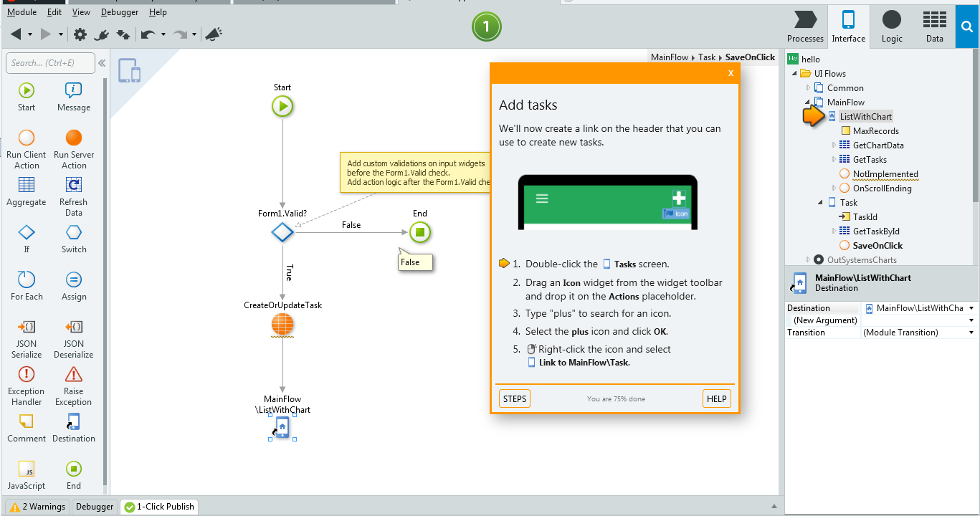The width and height of the screenshot is (980, 516).
Task: Collapse the UI Flows tree node
Action: point(794,74)
